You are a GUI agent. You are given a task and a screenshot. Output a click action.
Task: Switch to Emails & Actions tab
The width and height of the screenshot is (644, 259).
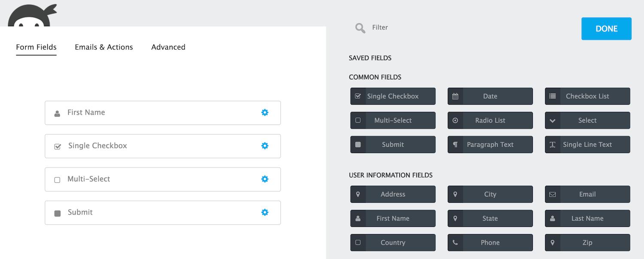click(104, 47)
